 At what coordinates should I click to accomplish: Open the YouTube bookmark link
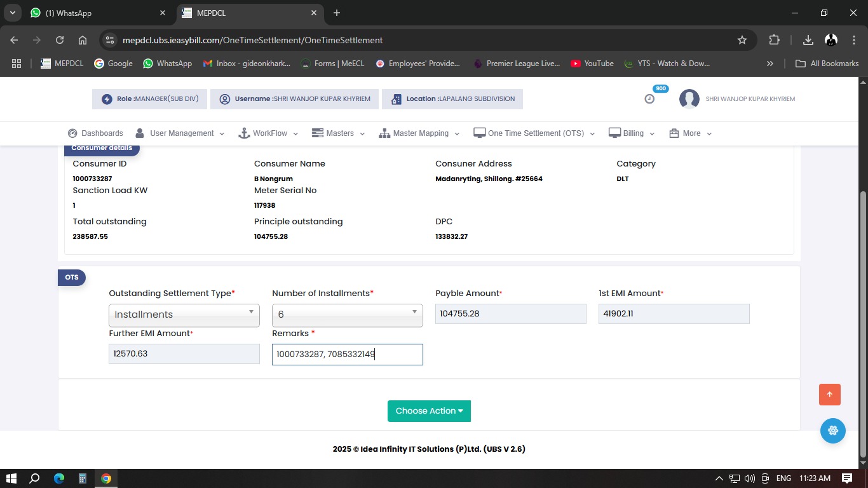coord(592,64)
